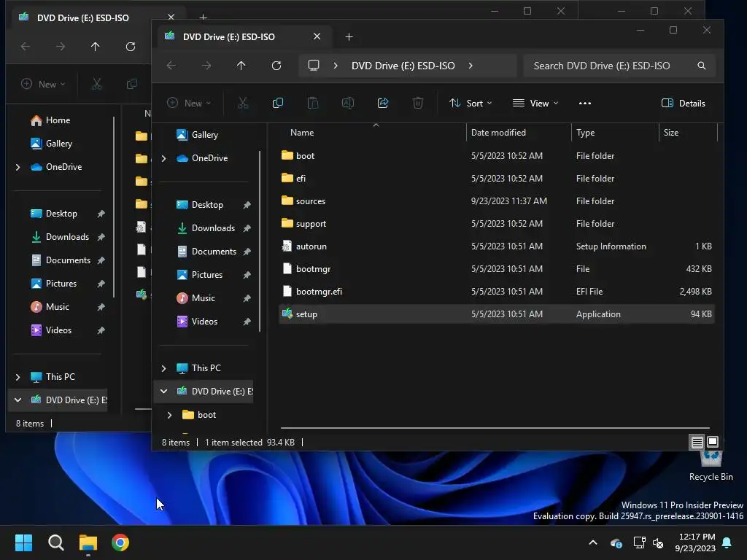Select the bootmgr.efi file
747x560 pixels.
[x=496, y=292]
